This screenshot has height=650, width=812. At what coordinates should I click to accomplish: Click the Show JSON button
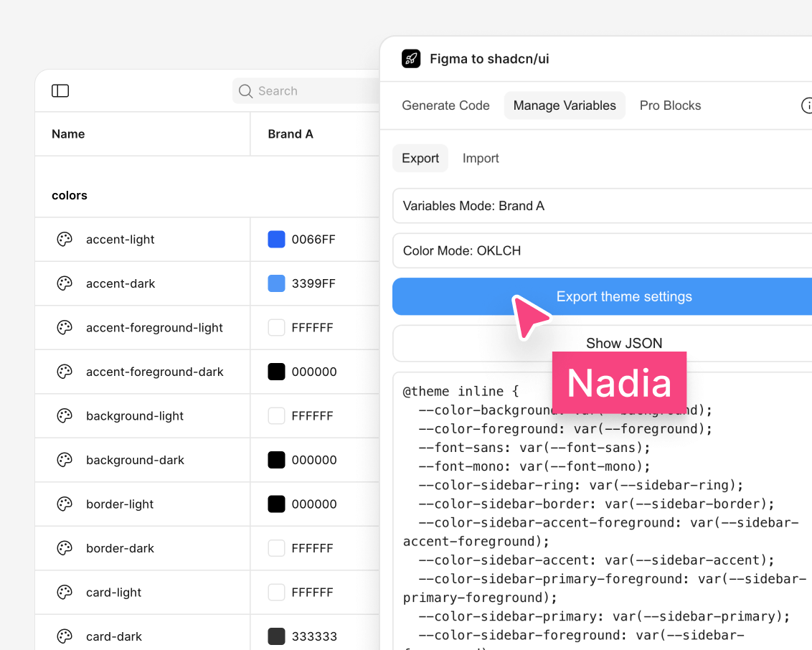603,343
